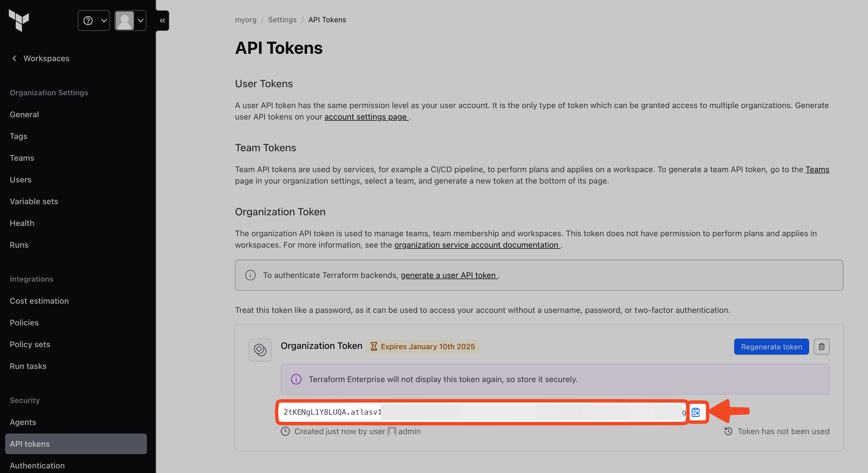Follow the account settings page link
This screenshot has width=868, height=473.
click(x=366, y=117)
